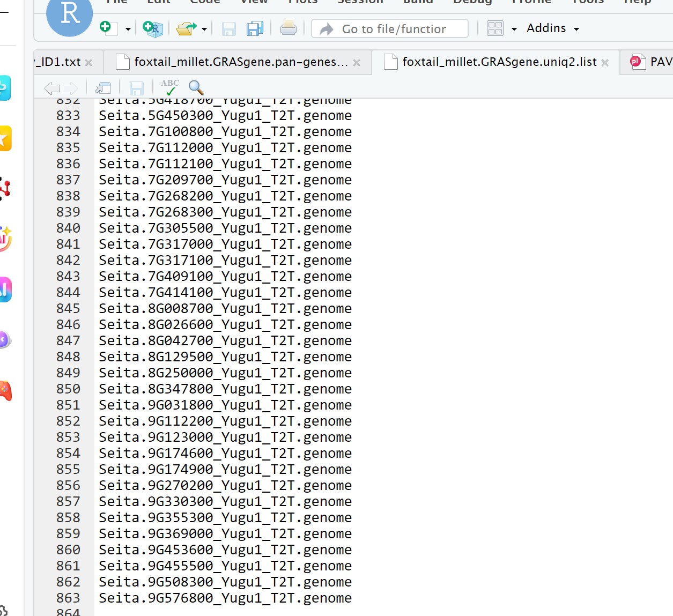The width and height of the screenshot is (673, 616).
Task: Click line Seita.9G508300_Yugu1_T2T.genome
Action: [225, 582]
